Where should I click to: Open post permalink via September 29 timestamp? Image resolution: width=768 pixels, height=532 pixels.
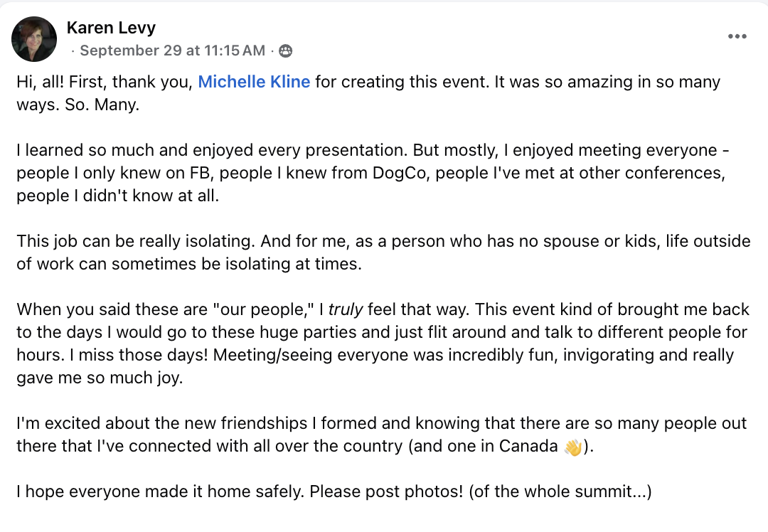pyautogui.click(x=172, y=50)
